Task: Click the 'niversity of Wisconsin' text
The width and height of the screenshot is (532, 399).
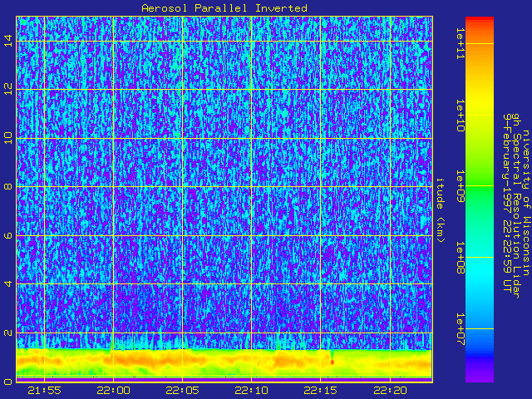Action: coord(525,203)
